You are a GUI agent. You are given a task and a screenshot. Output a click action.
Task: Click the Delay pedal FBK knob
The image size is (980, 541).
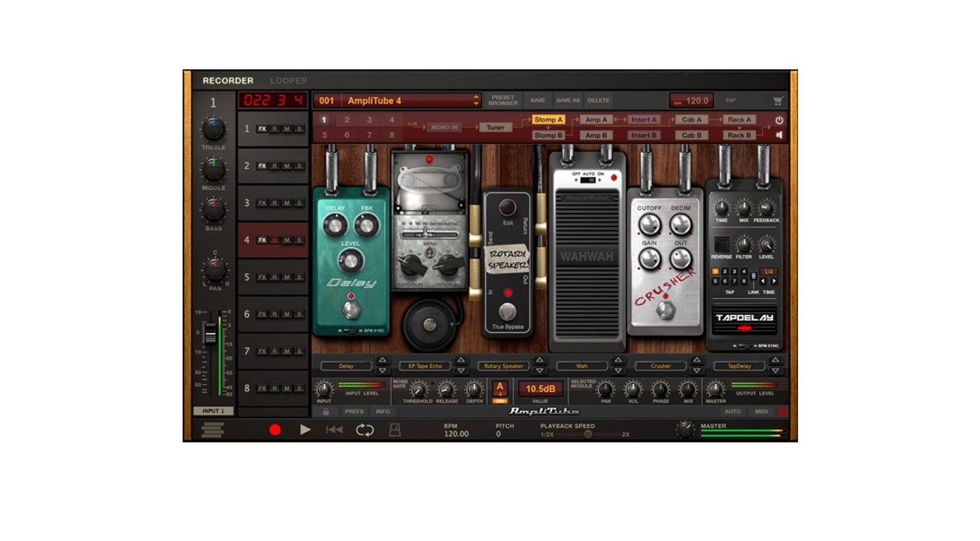pos(366,225)
